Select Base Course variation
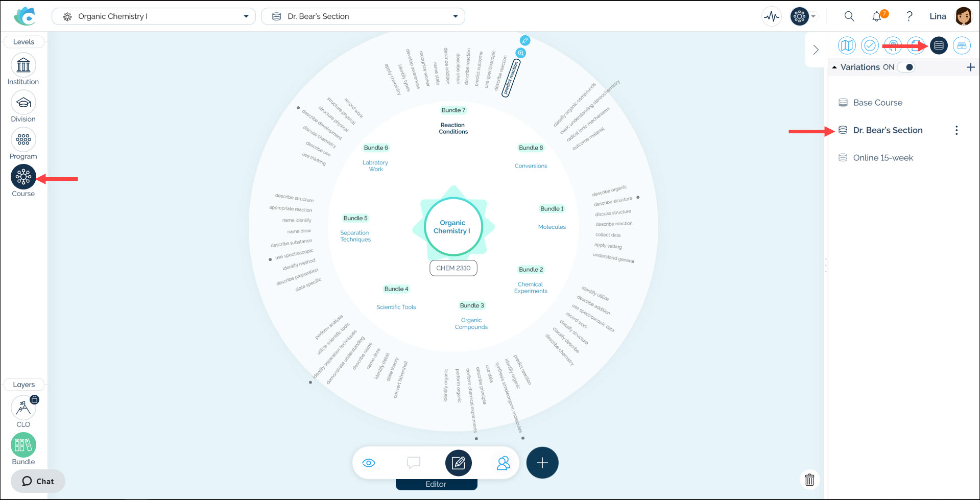The image size is (980, 500). pos(877,103)
